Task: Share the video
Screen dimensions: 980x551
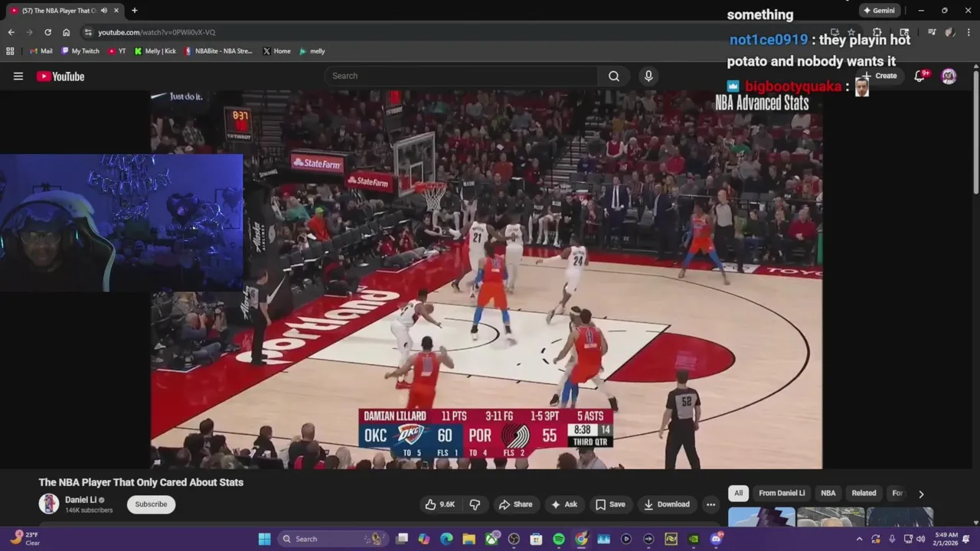Action: [515, 504]
